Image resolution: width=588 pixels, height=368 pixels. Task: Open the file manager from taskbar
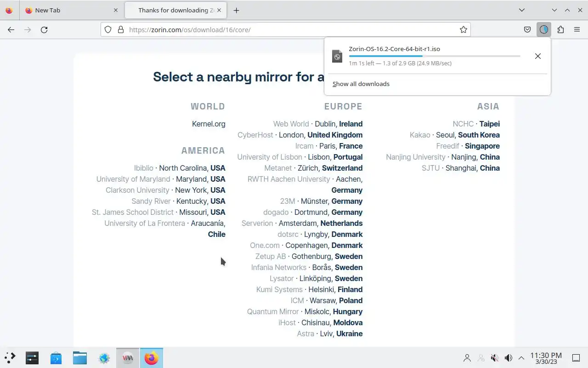pos(80,357)
